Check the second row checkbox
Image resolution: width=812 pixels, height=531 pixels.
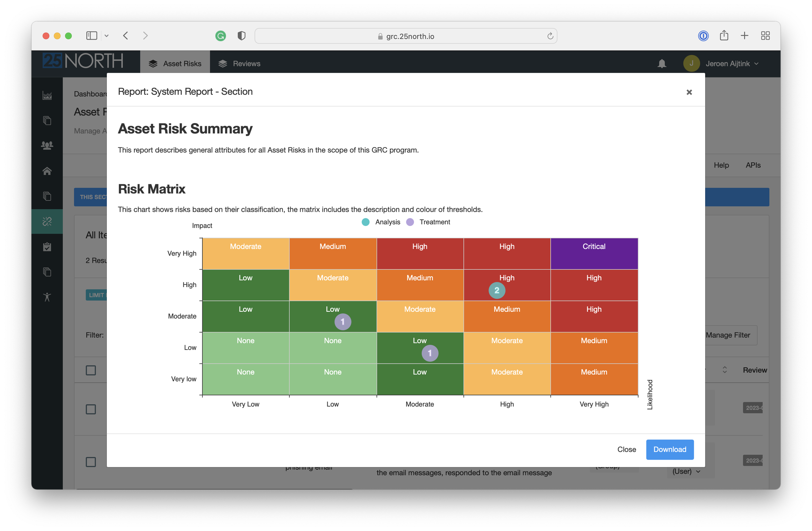pyautogui.click(x=91, y=462)
